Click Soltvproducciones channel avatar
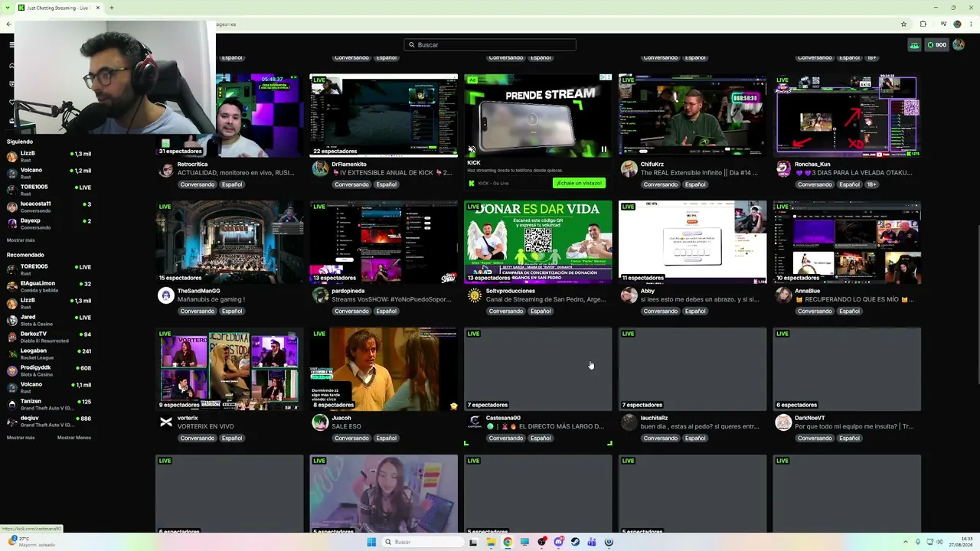The height and width of the screenshot is (551, 980). click(x=475, y=295)
